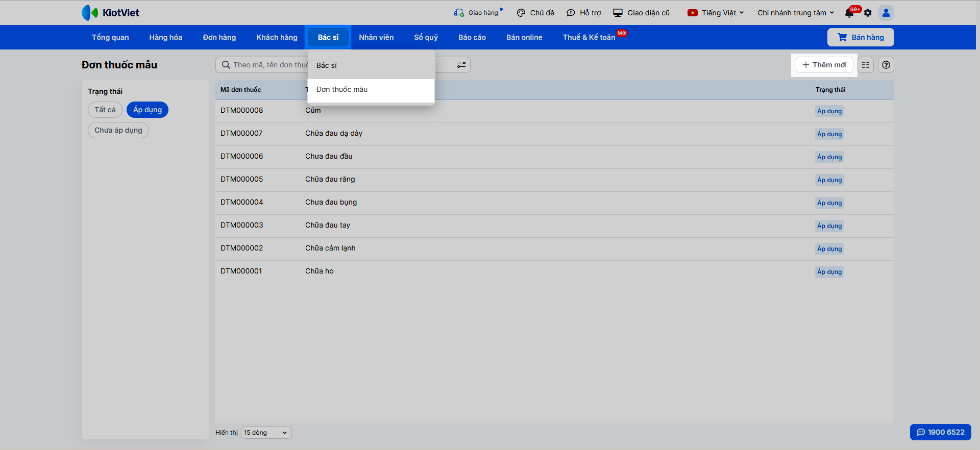
Task: Open prescription DTM000005
Action: click(242, 179)
